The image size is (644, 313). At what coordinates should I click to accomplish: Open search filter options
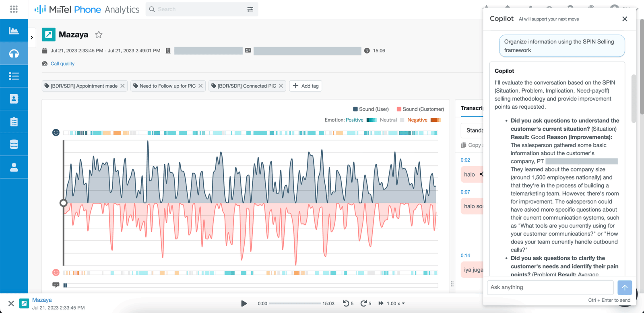click(250, 9)
